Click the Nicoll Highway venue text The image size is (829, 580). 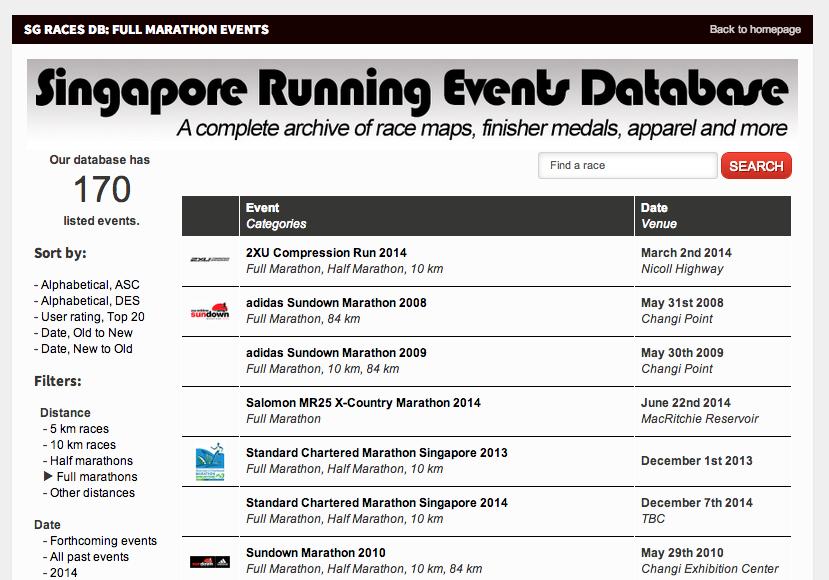pos(682,269)
